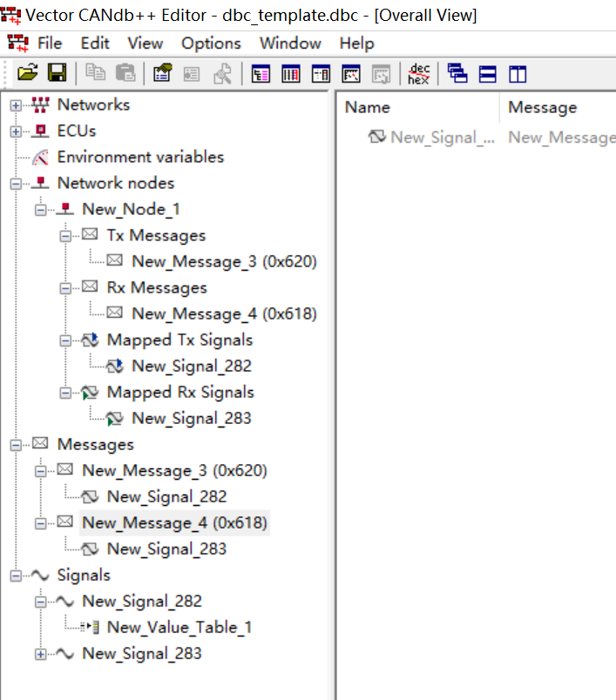The width and height of the screenshot is (616, 700).
Task: Select the Tx Messages folder
Action: coord(156,235)
